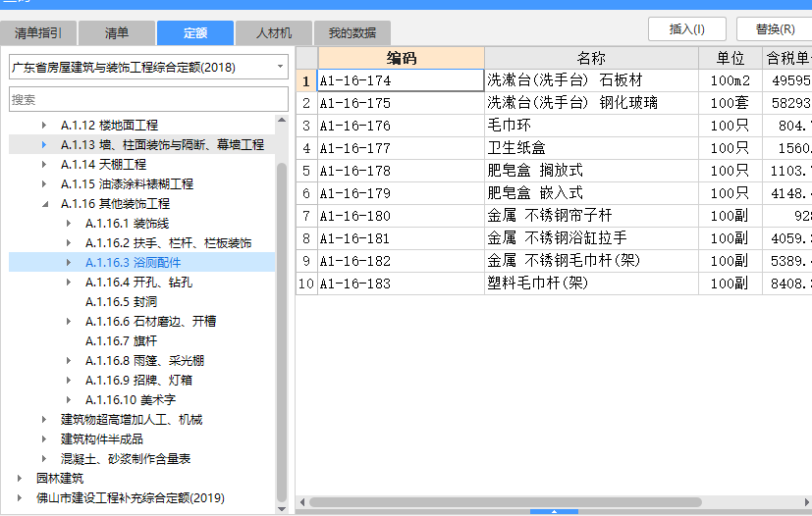This screenshot has height=516, width=812.
Task: Click the 替换(R) button
Action: [775, 29]
